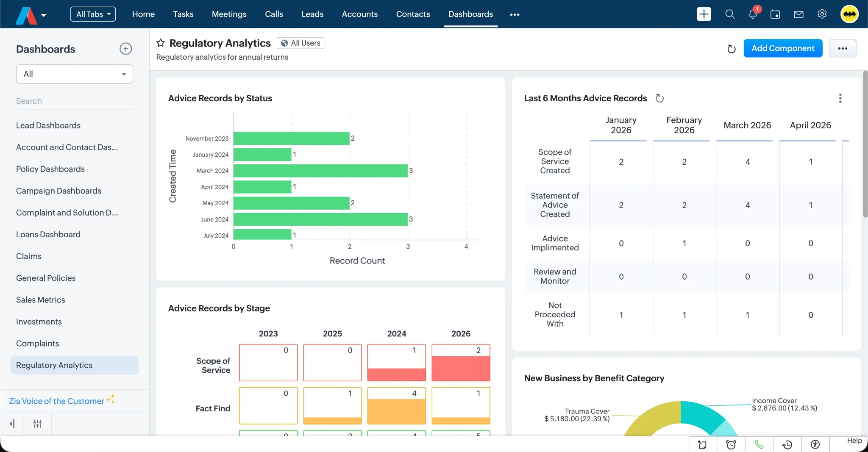This screenshot has height=452, width=868.
Task: Open the All dashboards filter dropdown
Action: tap(75, 74)
